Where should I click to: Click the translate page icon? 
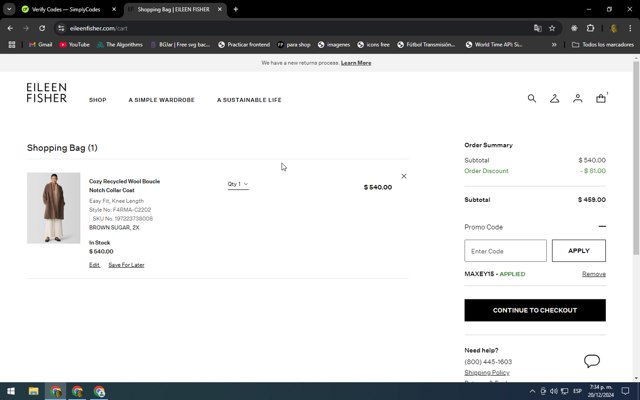[538, 28]
